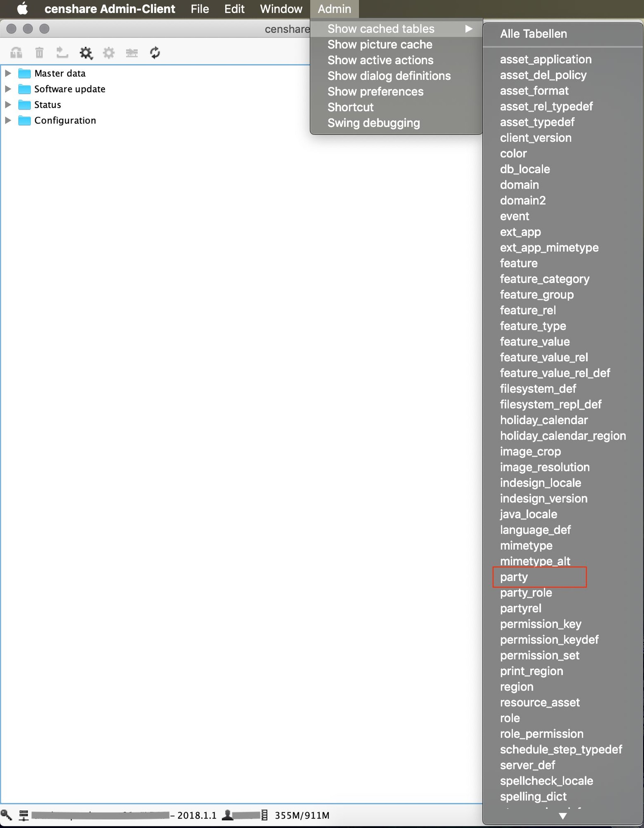
Task: Select the highlighted party table entry
Action: point(513,577)
